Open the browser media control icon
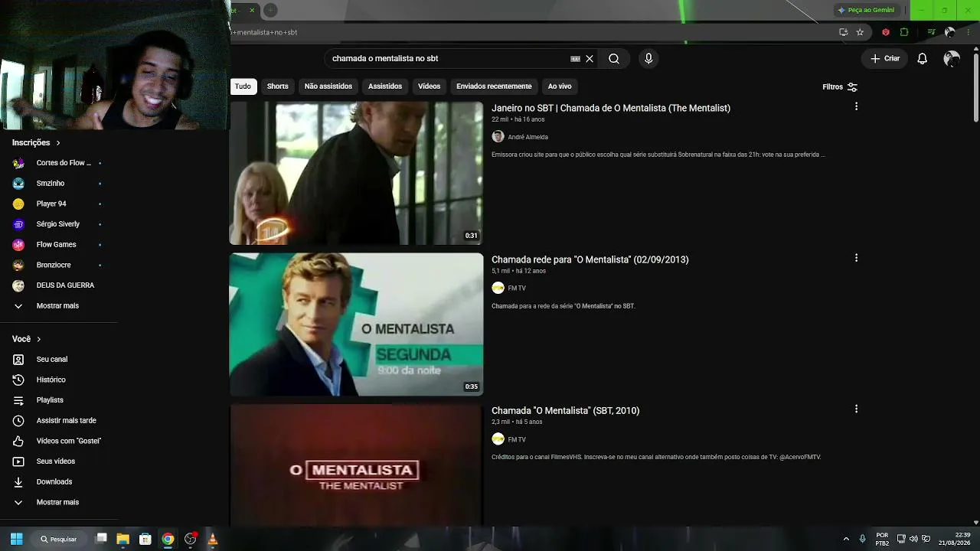This screenshot has width=980, height=551. tap(931, 32)
